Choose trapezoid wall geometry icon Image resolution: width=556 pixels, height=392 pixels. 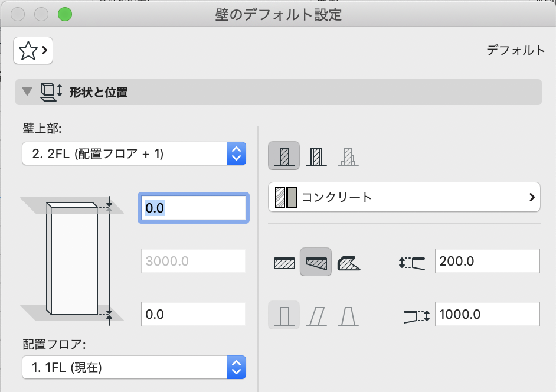click(x=316, y=262)
